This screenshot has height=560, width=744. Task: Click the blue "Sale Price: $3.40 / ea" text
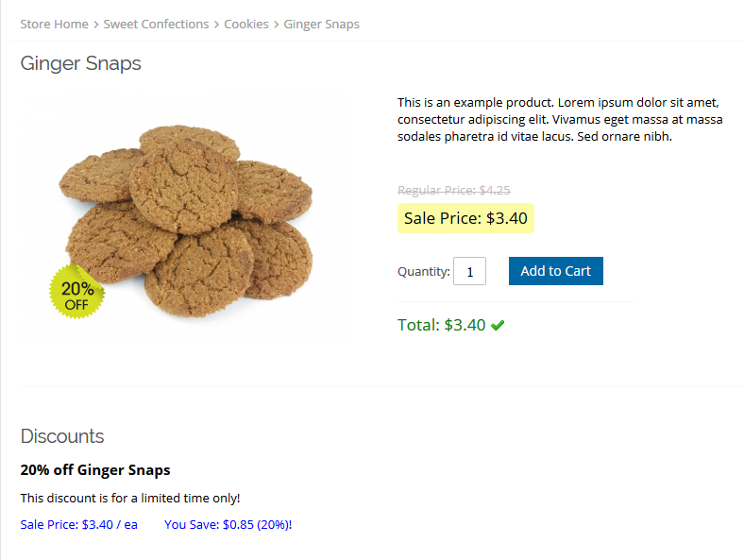click(x=79, y=524)
